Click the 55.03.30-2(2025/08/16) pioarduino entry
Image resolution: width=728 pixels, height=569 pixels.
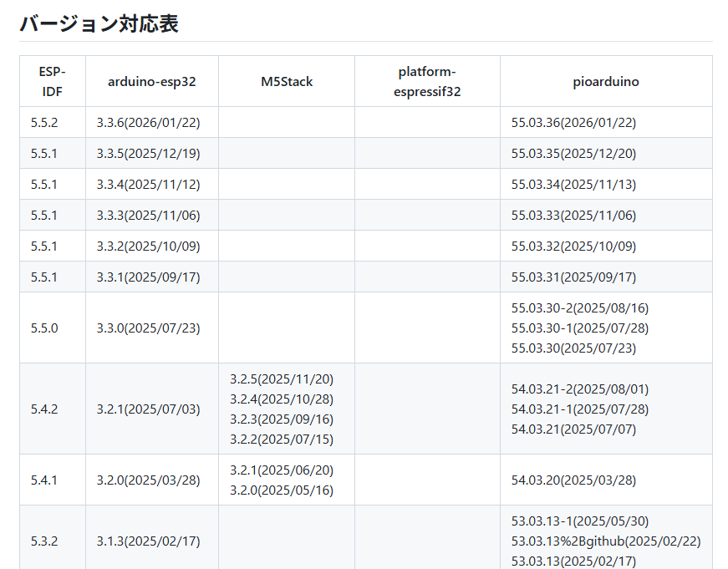(579, 307)
